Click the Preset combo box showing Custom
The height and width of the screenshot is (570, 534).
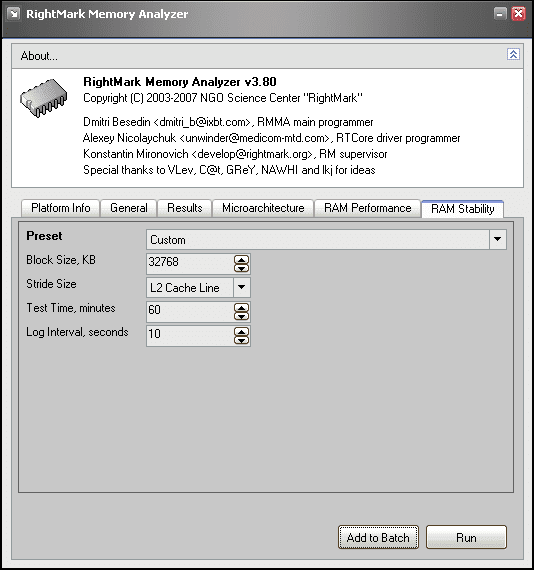[x=326, y=239]
